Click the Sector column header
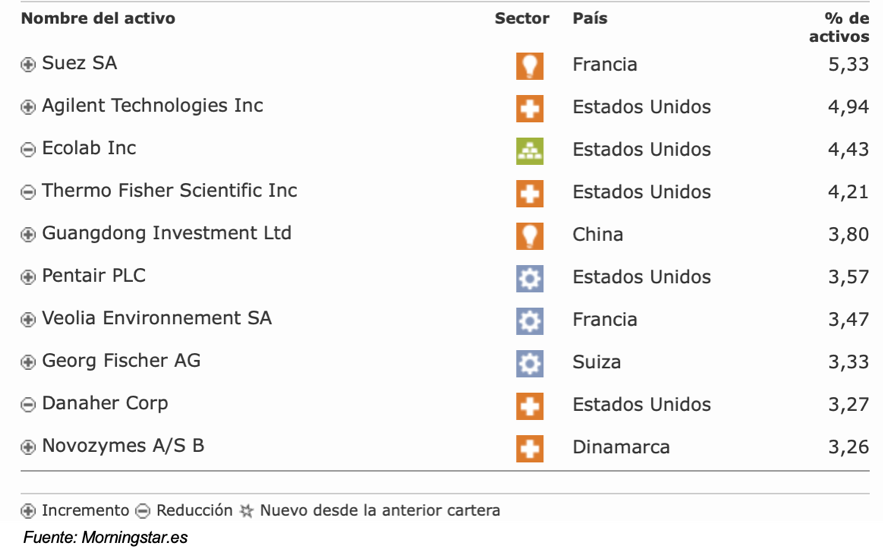 pos(521,18)
